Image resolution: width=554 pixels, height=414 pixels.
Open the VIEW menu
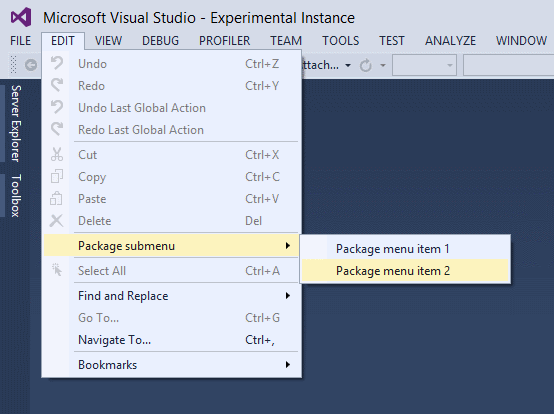coord(108,41)
